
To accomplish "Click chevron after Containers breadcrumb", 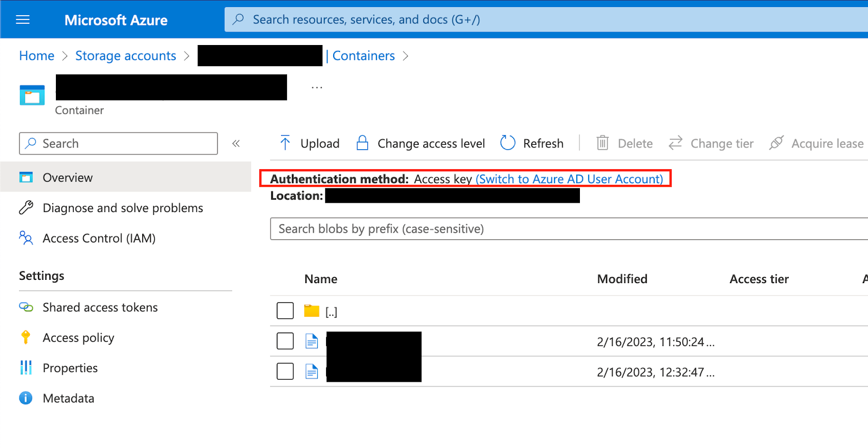I will [405, 56].
